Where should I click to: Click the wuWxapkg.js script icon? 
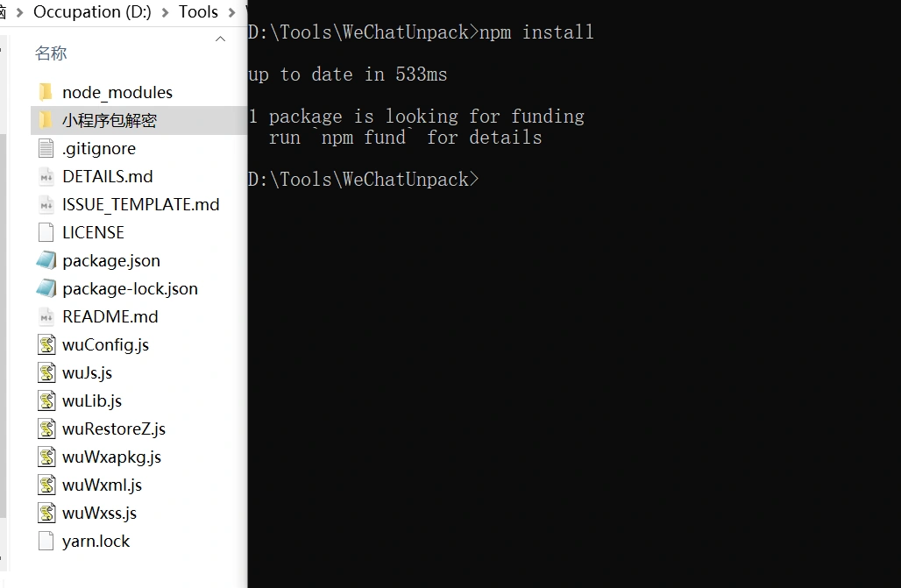(46, 457)
